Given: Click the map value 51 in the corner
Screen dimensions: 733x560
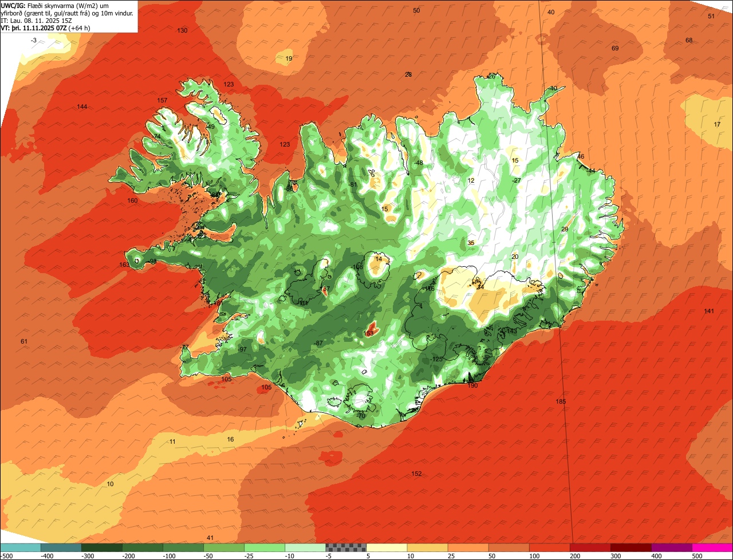Looking at the screenshot, I should coord(711,17).
